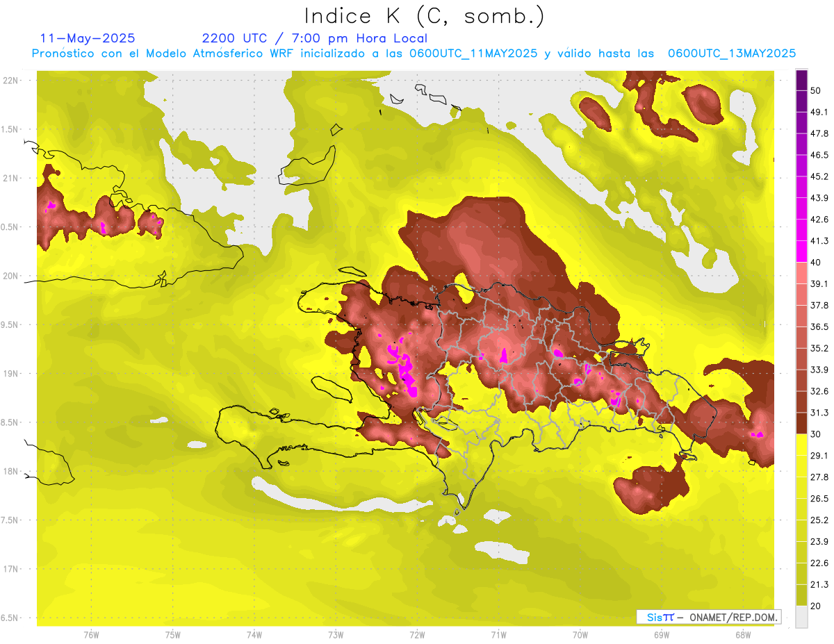Click the '70W' longitude label
This screenshot has height=644, width=834.
pos(580,635)
